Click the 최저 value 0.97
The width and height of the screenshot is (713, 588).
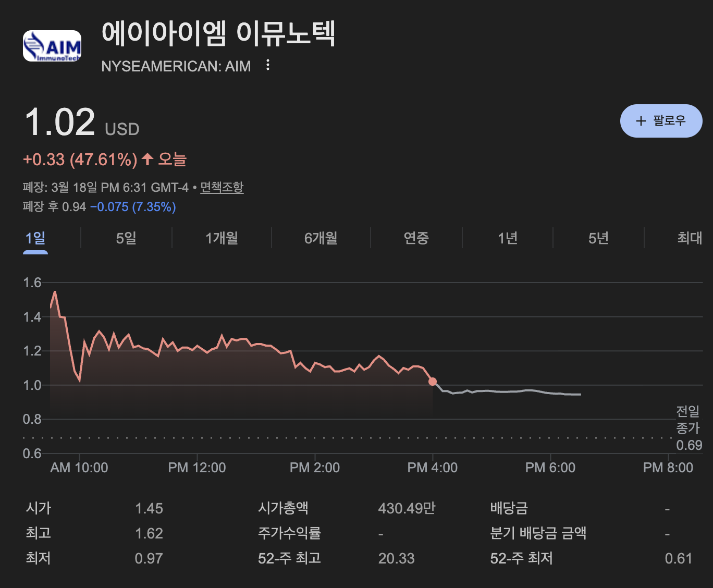click(x=149, y=558)
